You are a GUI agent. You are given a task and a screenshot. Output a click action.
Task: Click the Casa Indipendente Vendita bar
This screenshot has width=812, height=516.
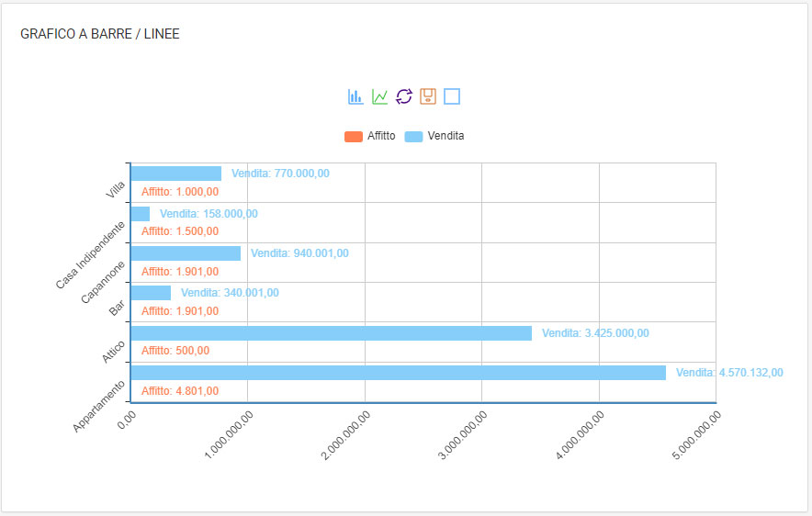coord(141,214)
